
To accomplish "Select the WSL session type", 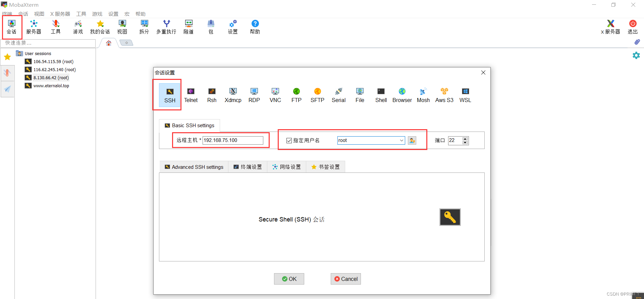I will coord(466,95).
